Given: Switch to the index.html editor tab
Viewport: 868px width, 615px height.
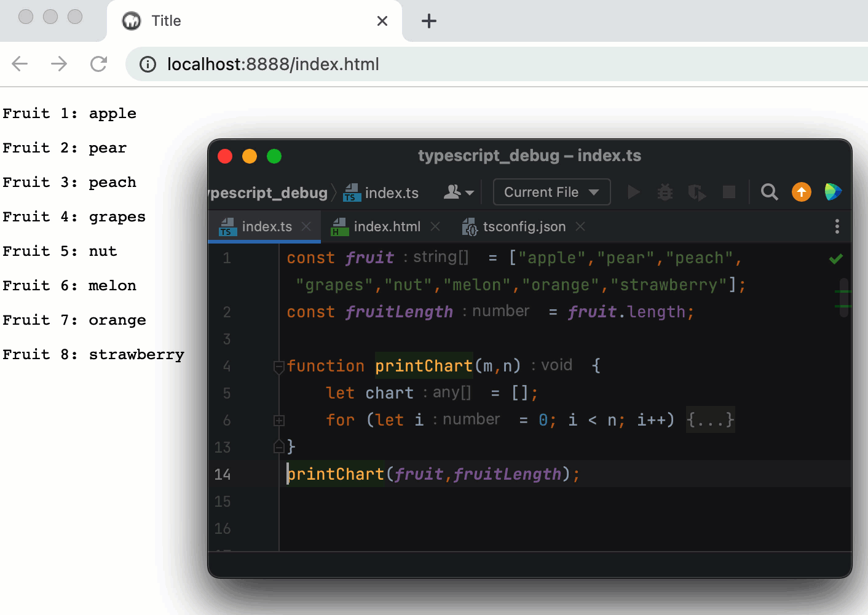Looking at the screenshot, I should click(386, 226).
